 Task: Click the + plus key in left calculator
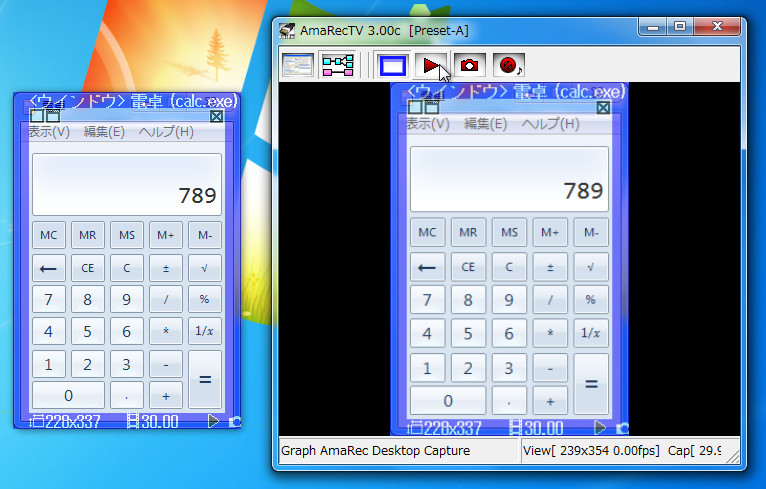tap(166, 395)
